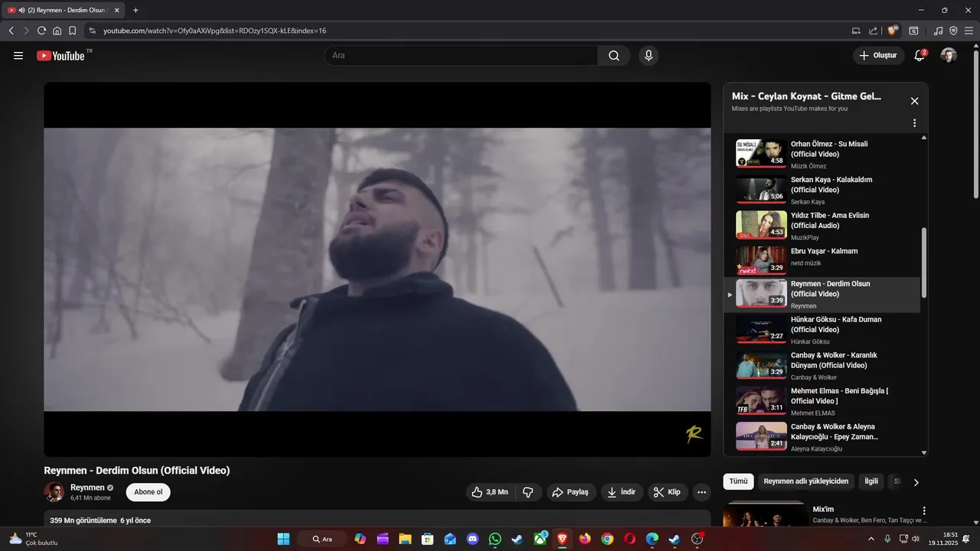Viewport: 980px width, 551px height.
Task: Open a new browser tab
Action: click(136, 10)
